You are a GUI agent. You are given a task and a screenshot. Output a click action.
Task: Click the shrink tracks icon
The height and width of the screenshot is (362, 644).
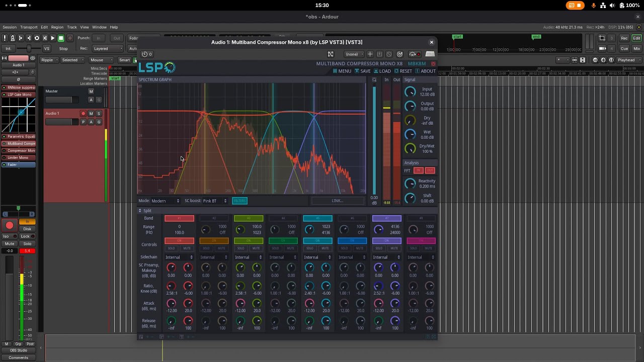click(575, 60)
